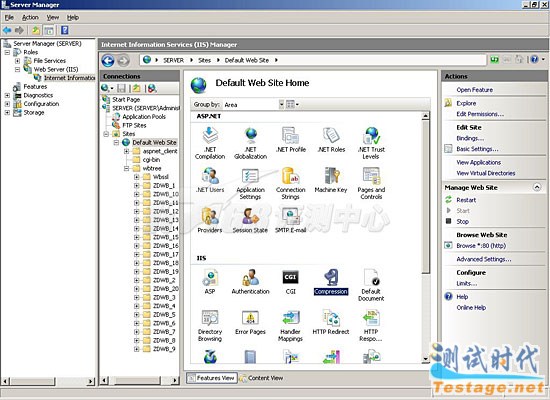Open the Help menu

pos(73,17)
